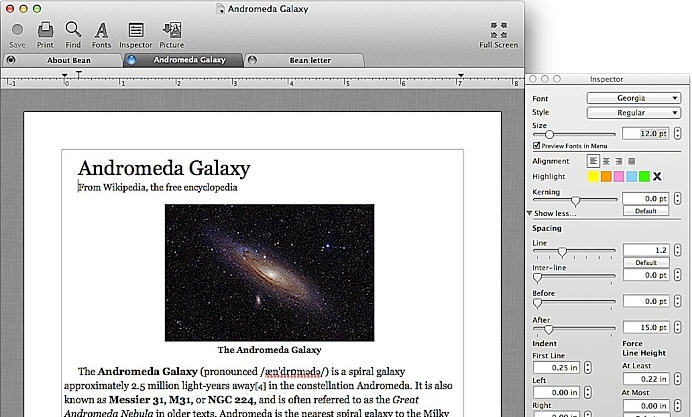Choose the blue highlight swatch

click(632, 177)
